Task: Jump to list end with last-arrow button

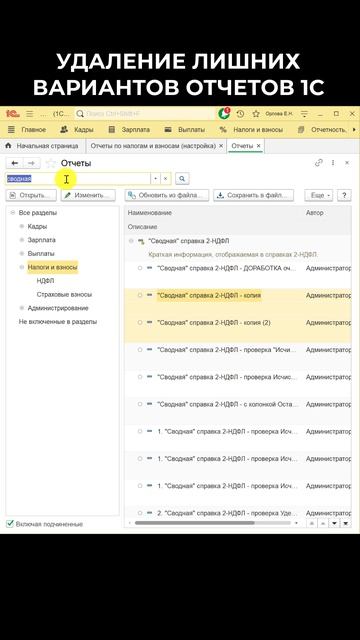Action: [x=346, y=523]
